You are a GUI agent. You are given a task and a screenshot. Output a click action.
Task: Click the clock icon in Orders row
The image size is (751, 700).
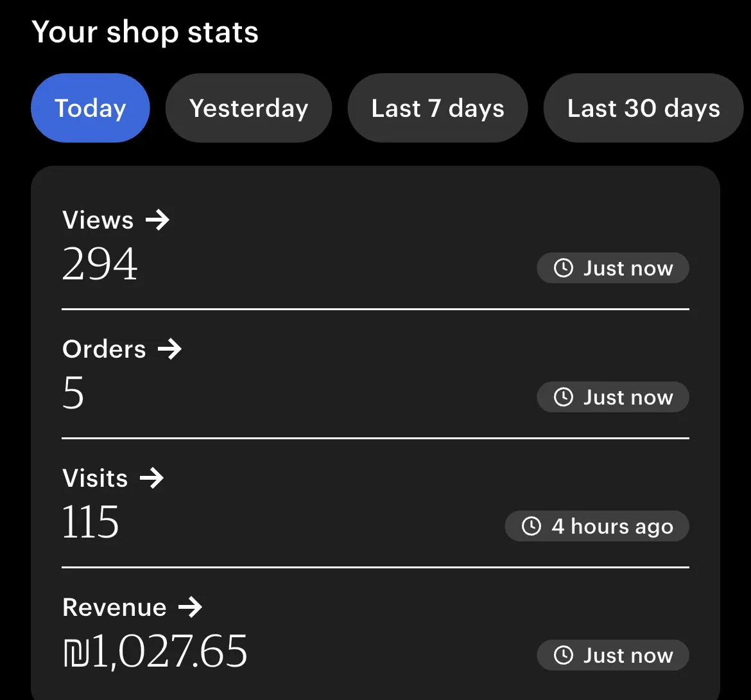(563, 398)
